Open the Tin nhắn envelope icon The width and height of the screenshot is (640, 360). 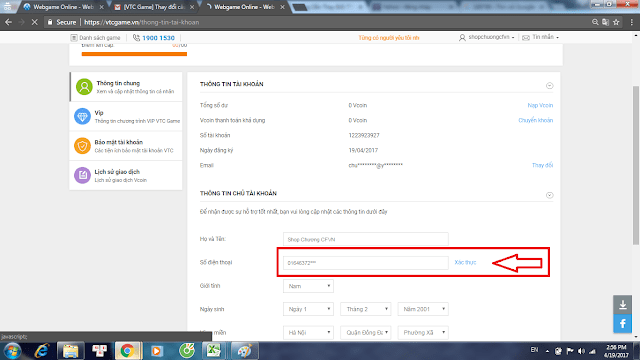coord(526,38)
